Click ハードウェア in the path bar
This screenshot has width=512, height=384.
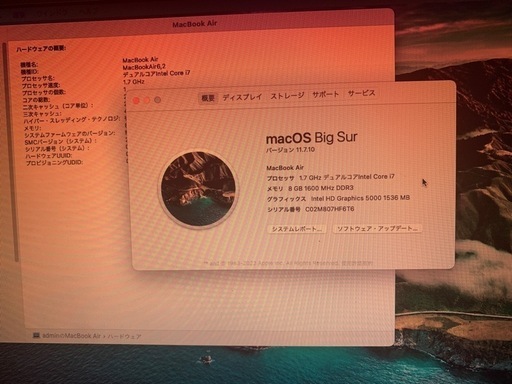(124, 337)
